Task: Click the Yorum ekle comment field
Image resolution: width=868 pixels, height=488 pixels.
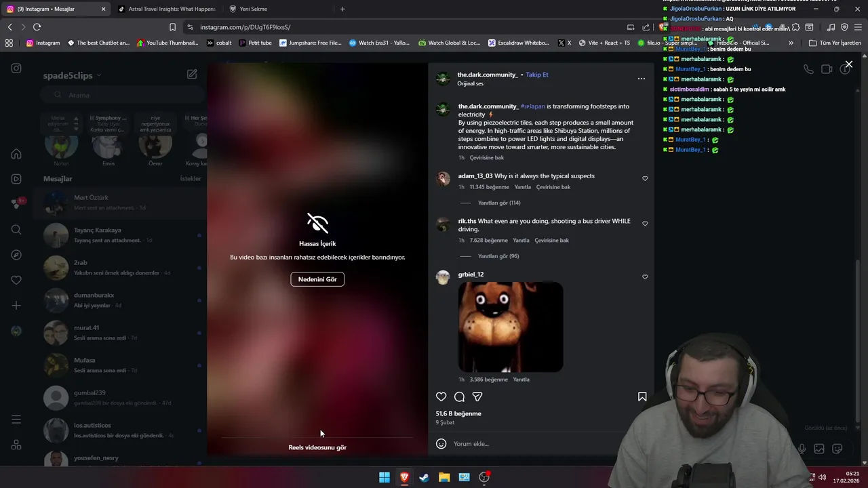Action: 539,444
